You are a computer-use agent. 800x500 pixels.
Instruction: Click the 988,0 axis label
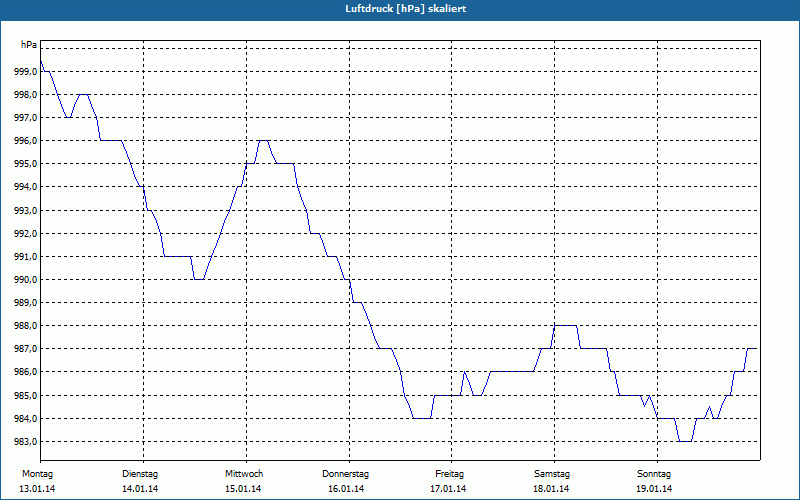click(26, 326)
